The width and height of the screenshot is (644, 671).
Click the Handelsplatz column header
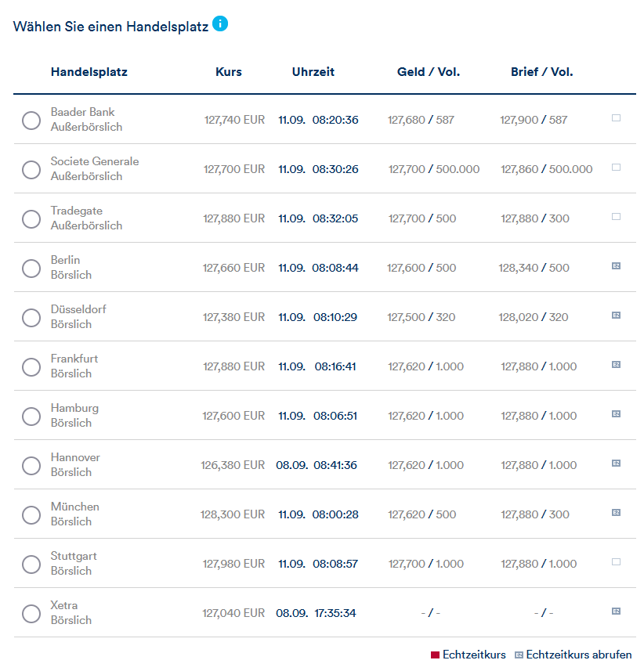pos(89,72)
